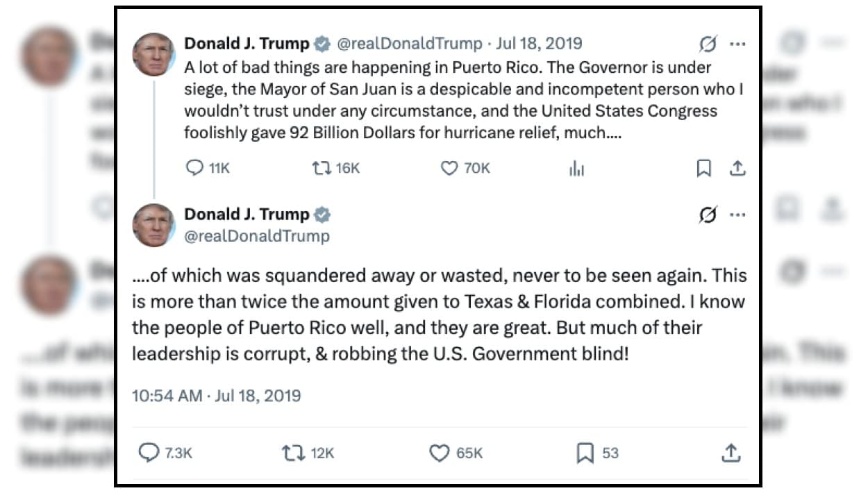This screenshot has height=493, width=868.
Task: Click the Grok slash icon on first tweet
Action: coord(708,44)
